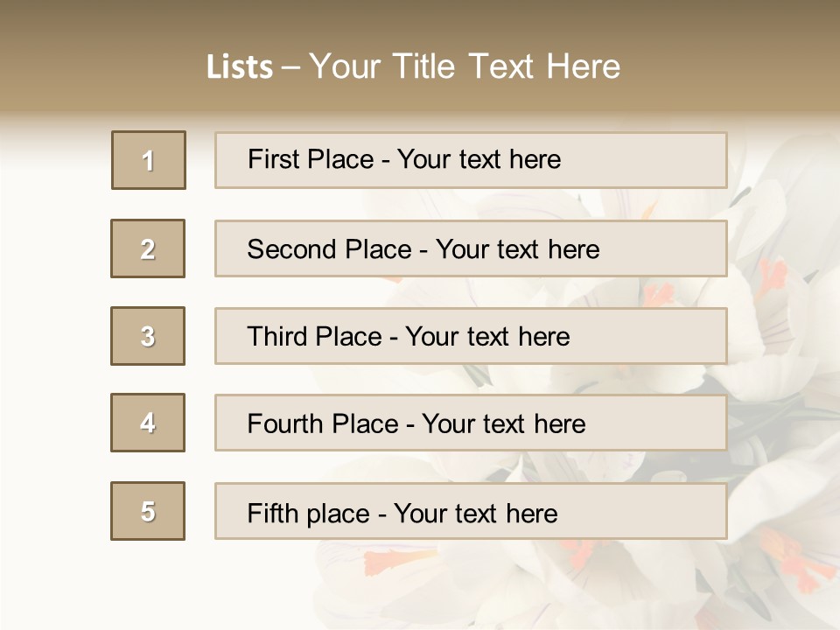Click the number 3 box

click(148, 336)
